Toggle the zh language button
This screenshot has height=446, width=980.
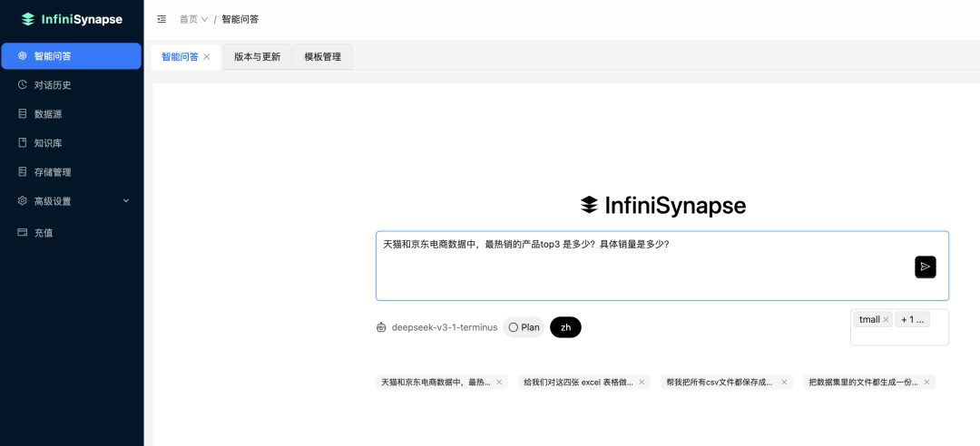565,327
